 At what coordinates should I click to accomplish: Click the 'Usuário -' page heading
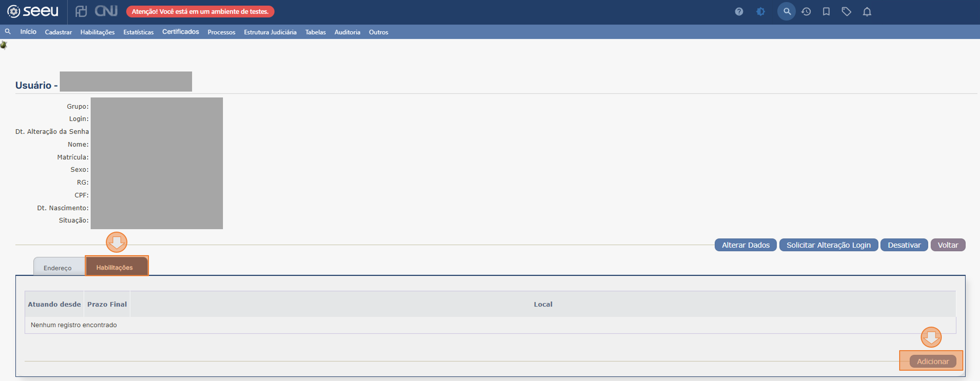pos(36,85)
